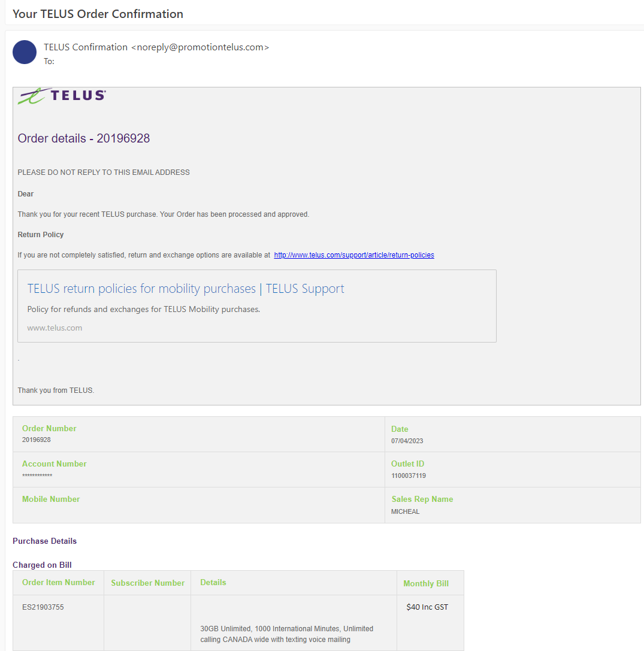Click the Outlet ID value 1100037119

tap(409, 476)
